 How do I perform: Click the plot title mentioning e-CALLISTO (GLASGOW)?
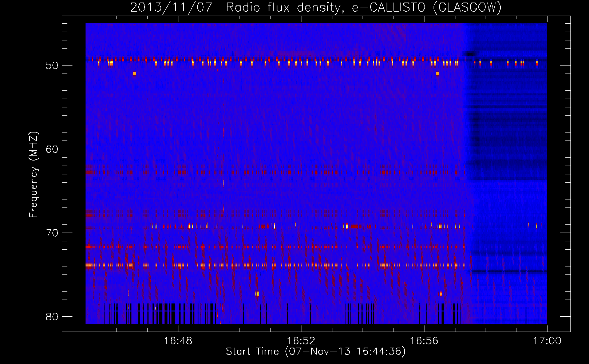pyautogui.click(x=316, y=7)
